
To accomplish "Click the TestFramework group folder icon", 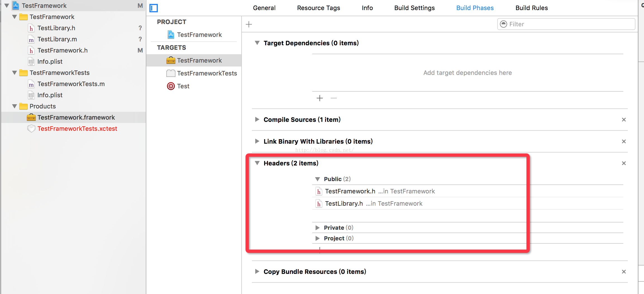I will point(23,17).
